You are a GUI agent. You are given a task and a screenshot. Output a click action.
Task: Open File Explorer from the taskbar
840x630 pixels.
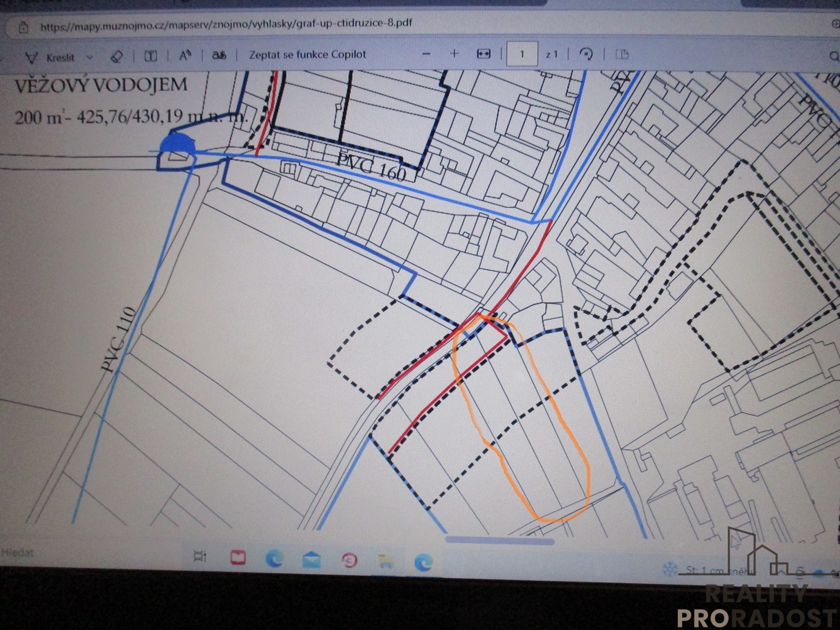(386, 562)
